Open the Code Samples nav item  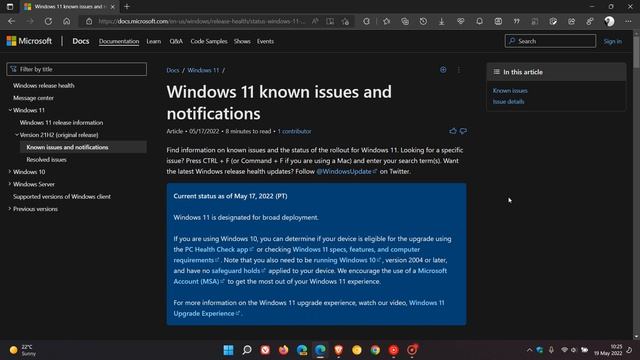point(209,41)
